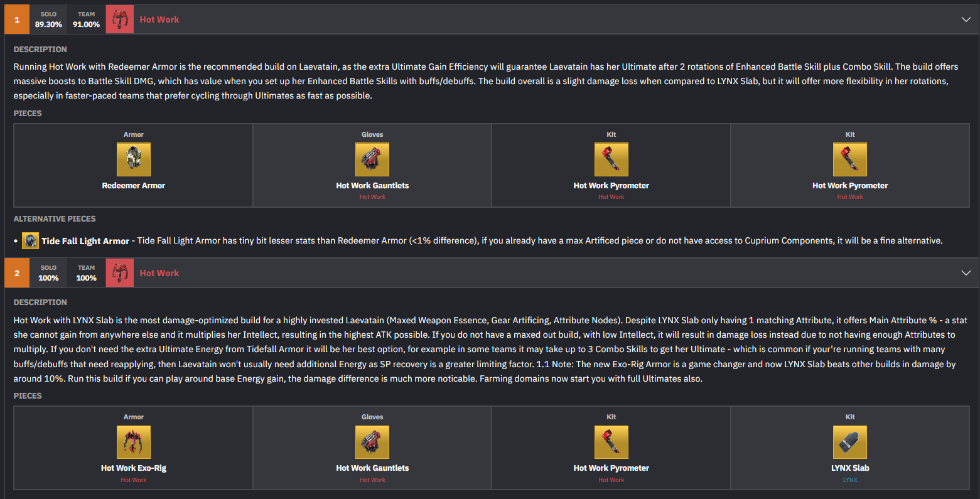Open the Hot Work Gauntlets icon in build 1
Image resolution: width=980 pixels, height=499 pixels.
(372, 159)
